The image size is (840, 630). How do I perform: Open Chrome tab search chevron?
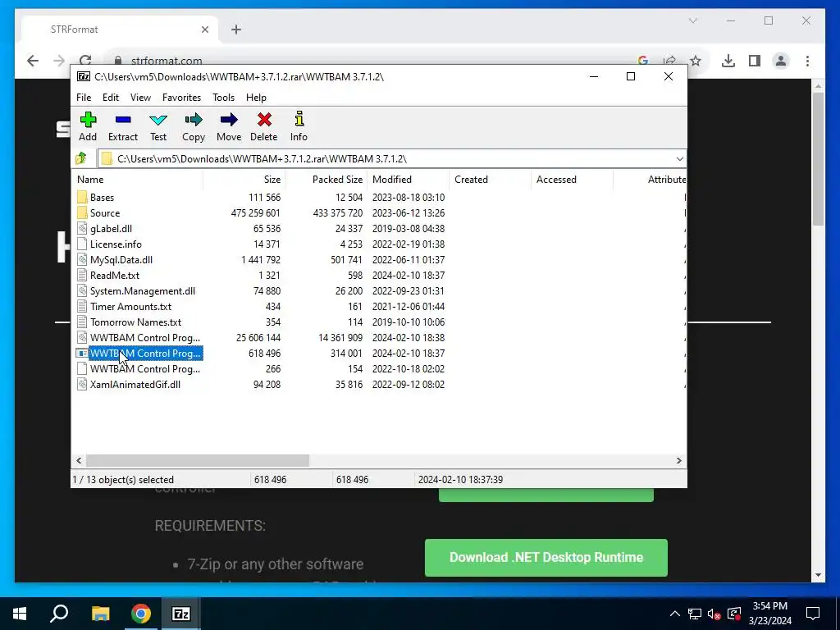pos(692,21)
